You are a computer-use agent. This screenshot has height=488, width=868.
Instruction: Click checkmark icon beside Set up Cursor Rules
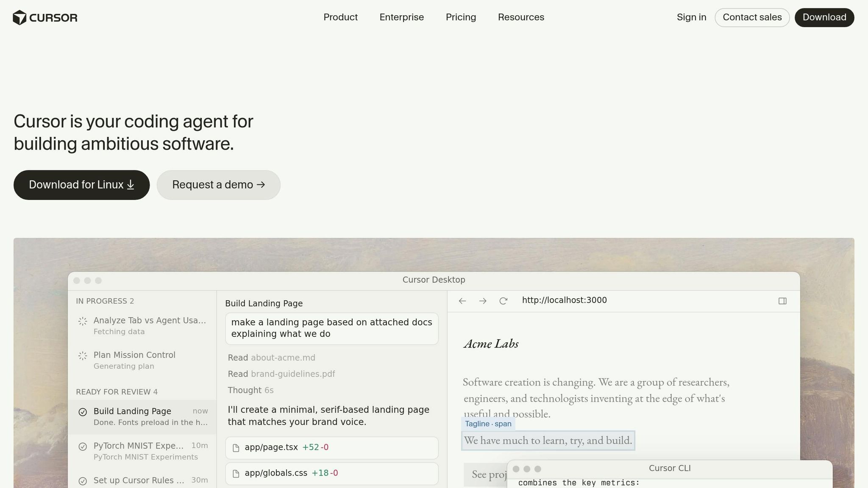[83, 481]
